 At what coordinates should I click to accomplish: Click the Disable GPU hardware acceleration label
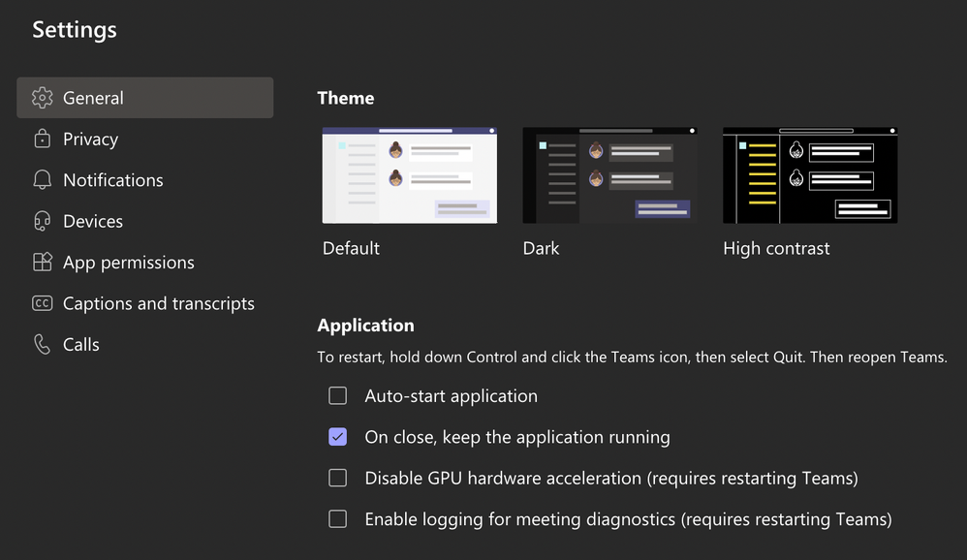click(611, 478)
